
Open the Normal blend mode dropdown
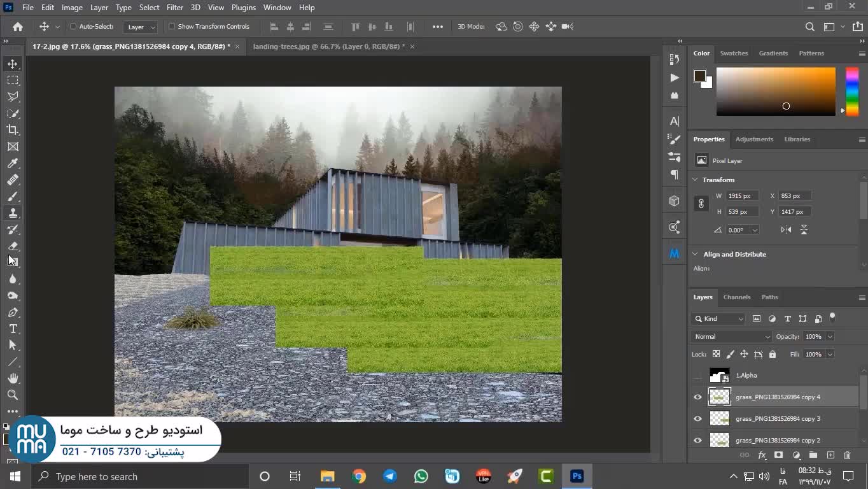[x=731, y=336]
